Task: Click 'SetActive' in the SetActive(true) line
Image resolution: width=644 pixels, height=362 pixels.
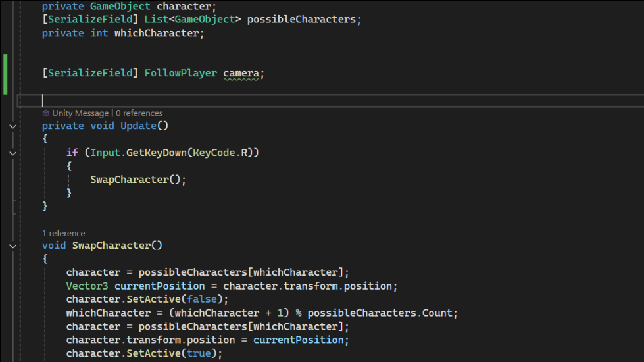Action: (x=154, y=353)
